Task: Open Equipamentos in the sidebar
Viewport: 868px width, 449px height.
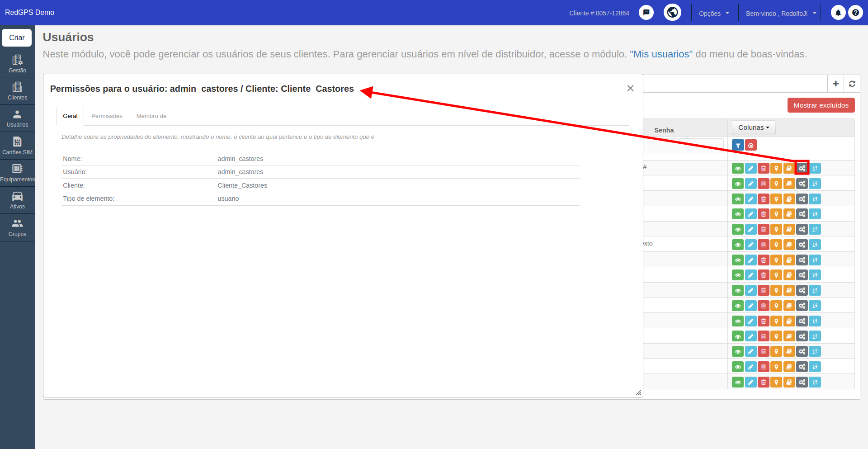Action: coord(17,173)
